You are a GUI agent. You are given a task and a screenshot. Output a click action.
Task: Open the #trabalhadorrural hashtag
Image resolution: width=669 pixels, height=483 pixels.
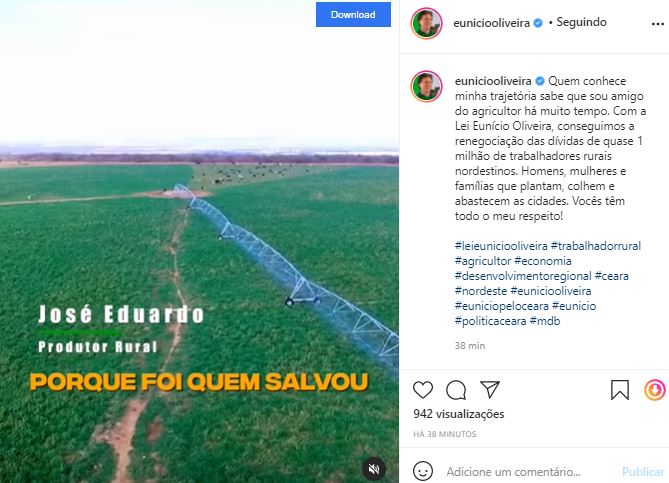click(x=596, y=246)
